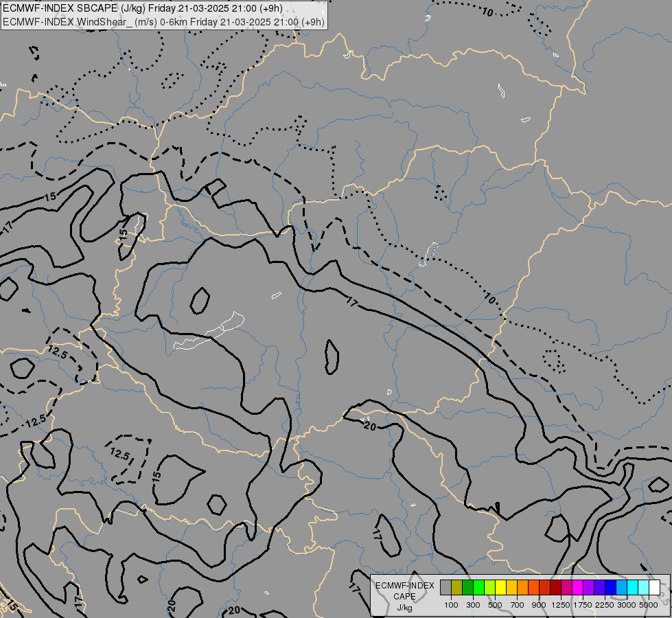Click the SBCAPE title line in header
The image size is (672, 618).
click(142, 8)
